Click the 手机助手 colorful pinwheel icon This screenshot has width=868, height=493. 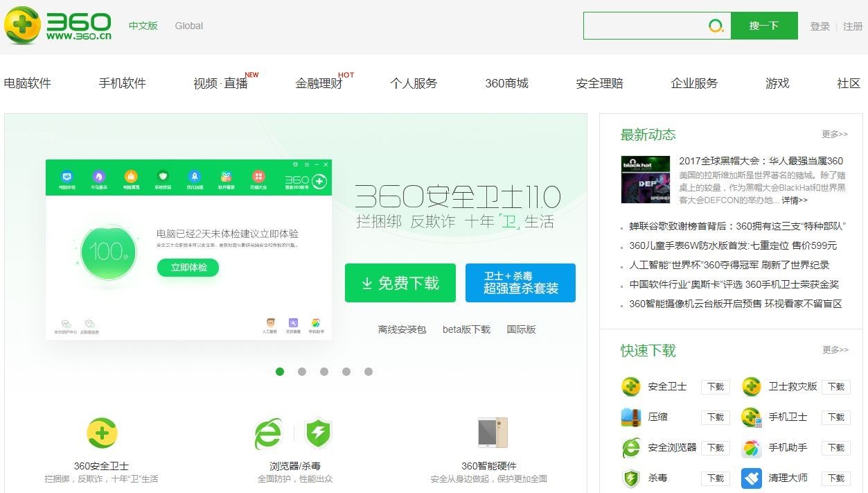tap(752, 448)
